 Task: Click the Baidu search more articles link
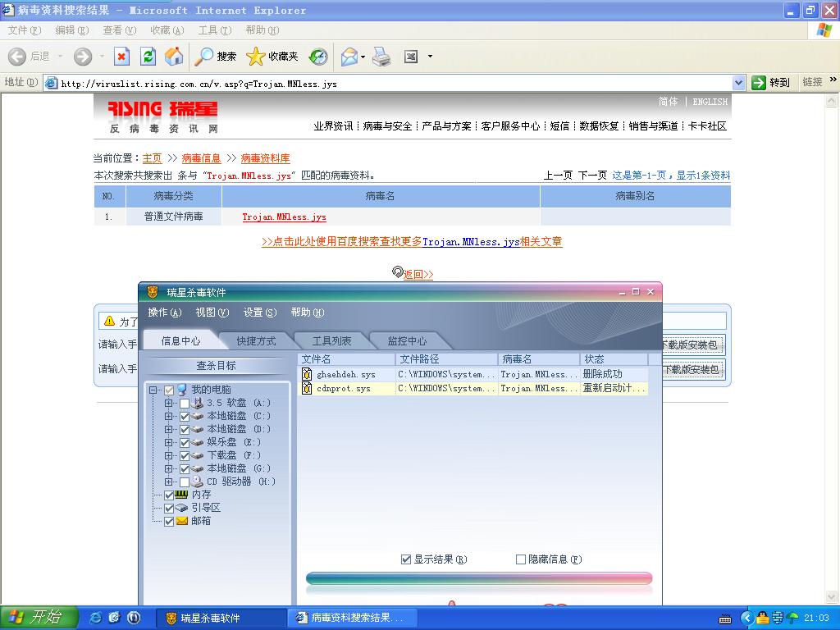412,242
